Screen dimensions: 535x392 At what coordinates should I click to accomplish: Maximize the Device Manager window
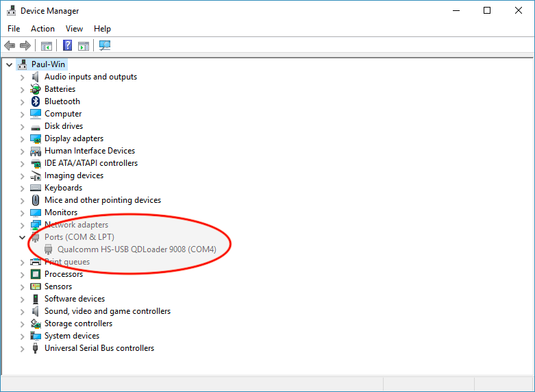(x=487, y=10)
